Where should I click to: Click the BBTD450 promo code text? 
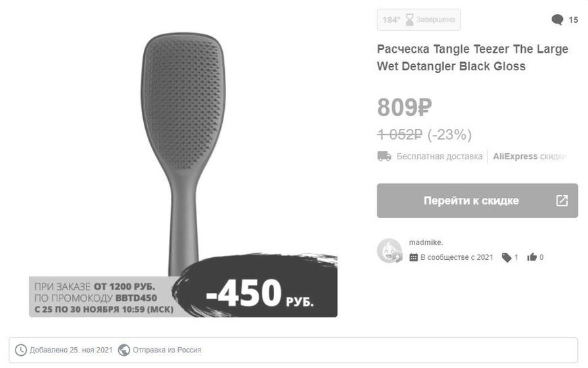(138, 298)
